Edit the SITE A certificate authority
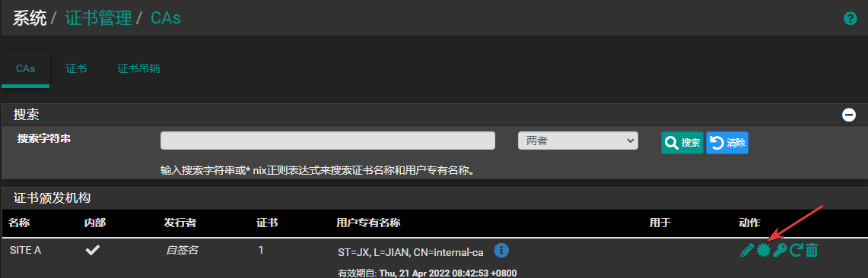Viewport: 868px width, 278px height. (x=747, y=251)
